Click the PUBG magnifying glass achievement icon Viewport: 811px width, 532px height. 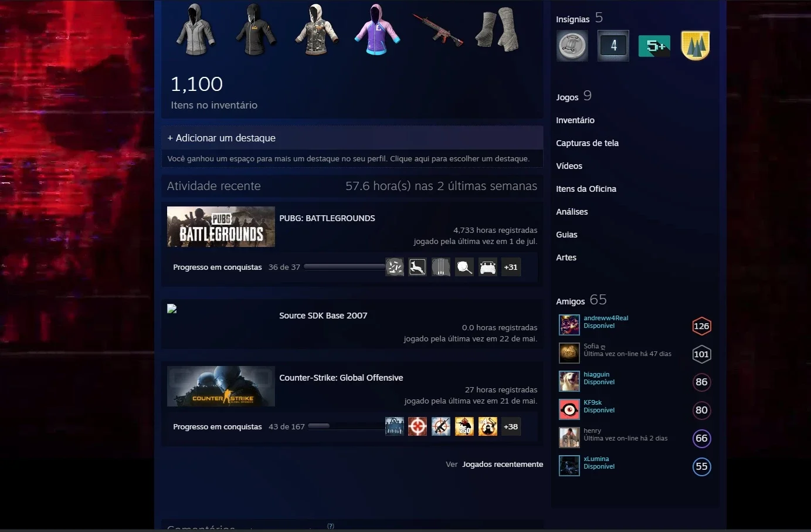click(464, 267)
